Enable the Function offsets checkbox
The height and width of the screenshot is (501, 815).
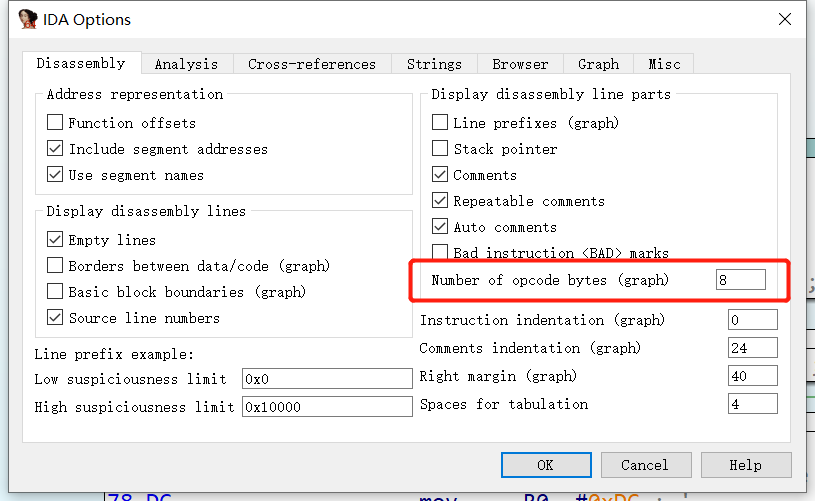tap(55, 122)
